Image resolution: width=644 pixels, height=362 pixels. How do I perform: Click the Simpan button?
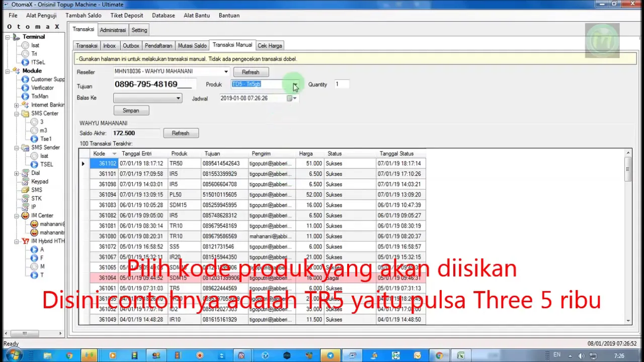pos(131,111)
